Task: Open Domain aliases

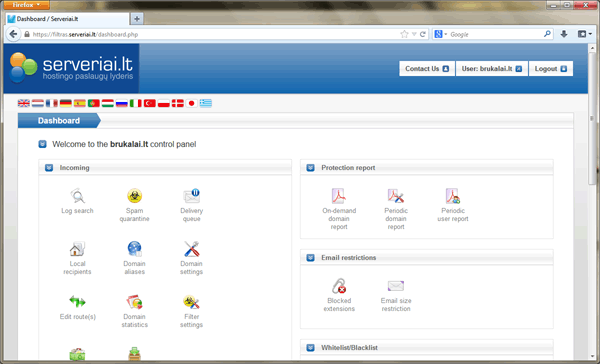Action: click(x=134, y=258)
